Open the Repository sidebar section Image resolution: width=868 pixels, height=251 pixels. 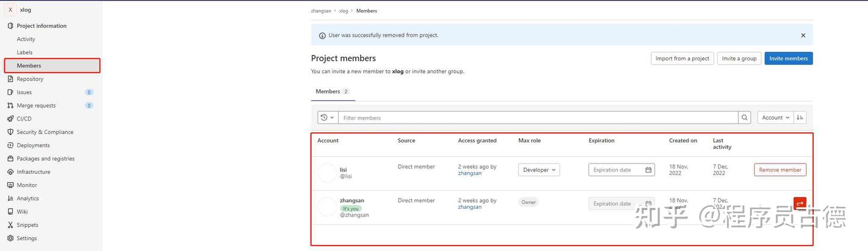pyautogui.click(x=30, y=79)
